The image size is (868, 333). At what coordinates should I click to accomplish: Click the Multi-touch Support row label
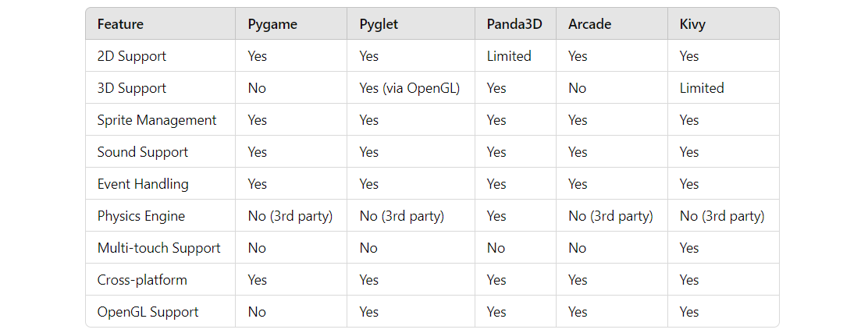click(159, 248)
